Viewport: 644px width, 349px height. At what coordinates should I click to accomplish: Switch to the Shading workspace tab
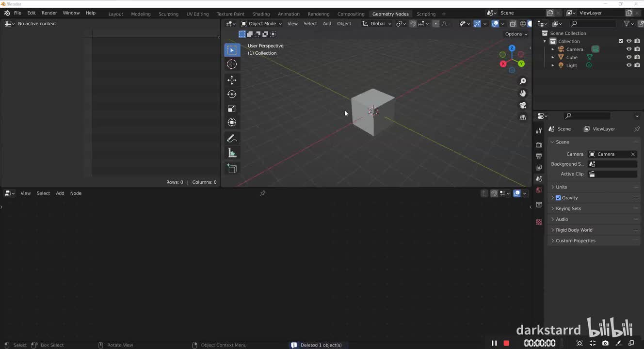261,14
